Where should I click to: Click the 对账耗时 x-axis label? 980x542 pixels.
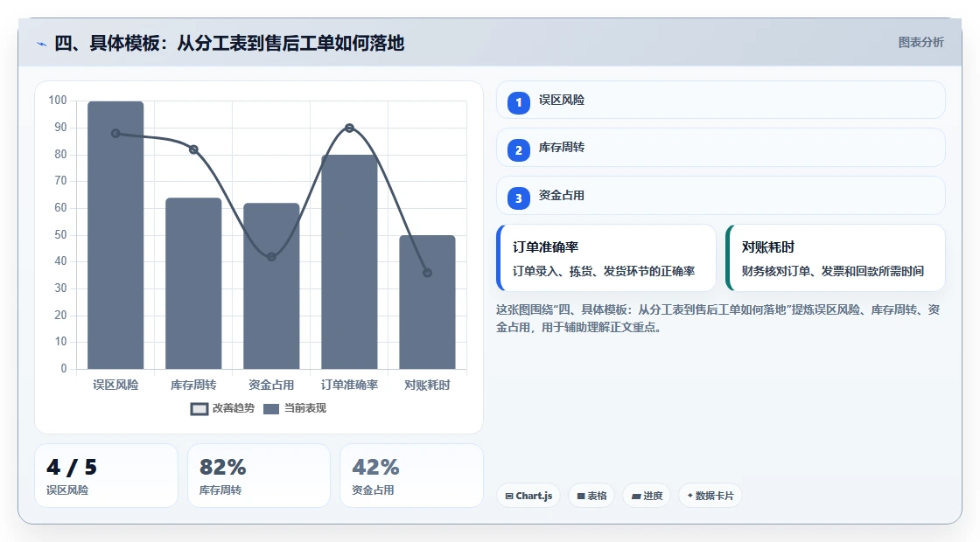pyautogui.click(x=428, y=386)
